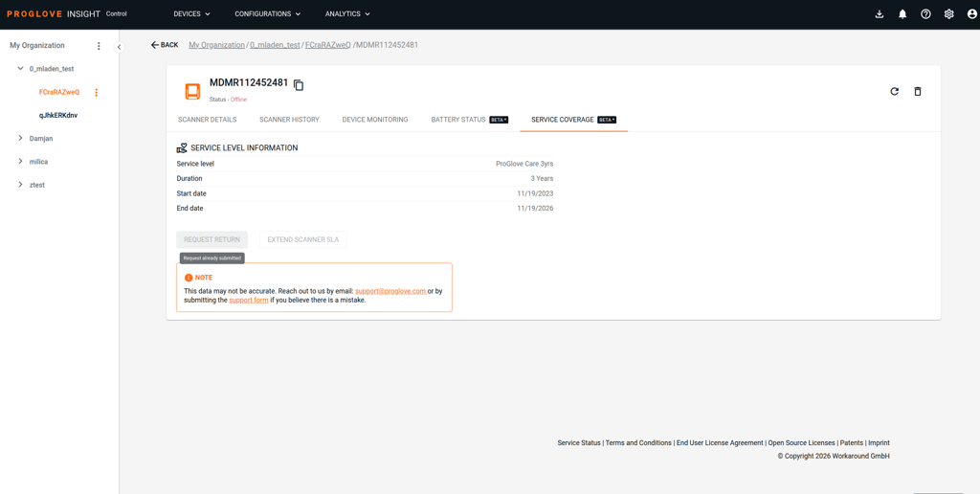The image size is (980, 494).
Task: Click the start date 11/19/2023
Action: point(535,193)
